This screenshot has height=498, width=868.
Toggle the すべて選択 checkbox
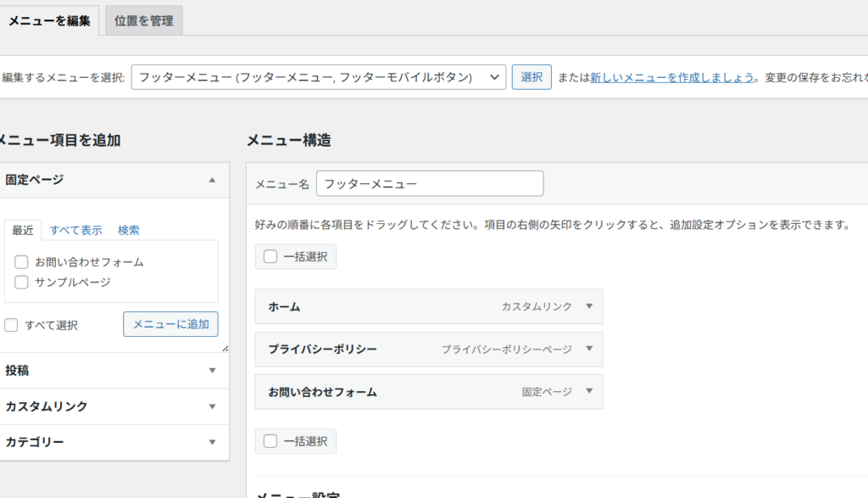pyautogui.click(x=11, y=325)
